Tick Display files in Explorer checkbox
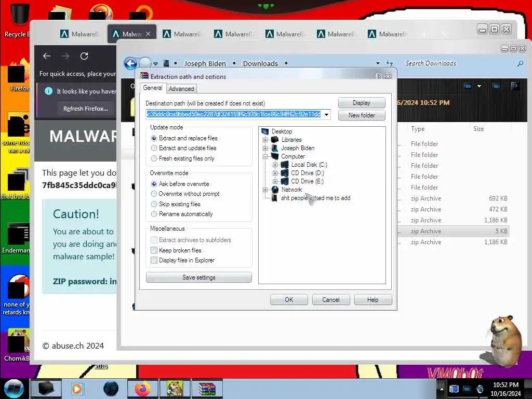The image size is (532, 399). (154, 260)
